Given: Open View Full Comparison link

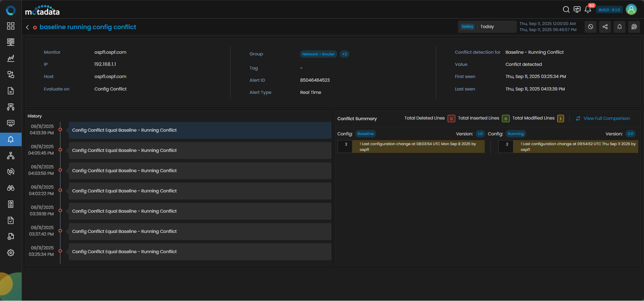Looking at the screenshot, I should click(606, 118).
